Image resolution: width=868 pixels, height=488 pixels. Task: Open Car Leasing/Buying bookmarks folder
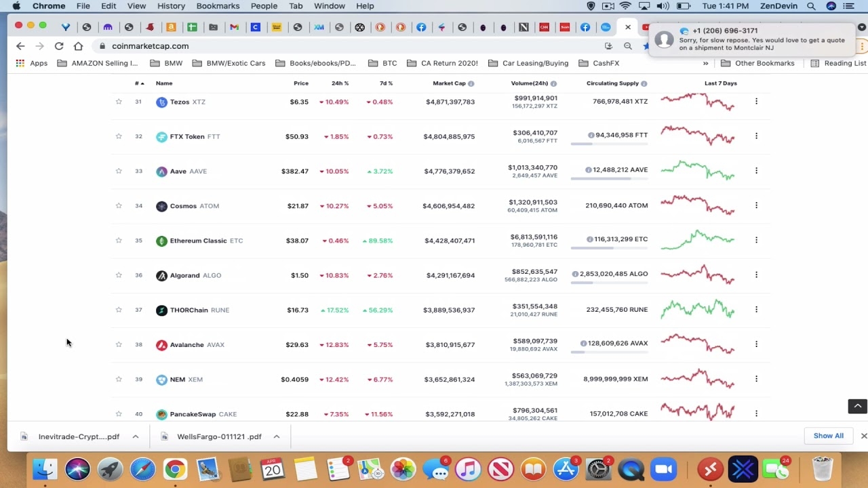point(528,63)
